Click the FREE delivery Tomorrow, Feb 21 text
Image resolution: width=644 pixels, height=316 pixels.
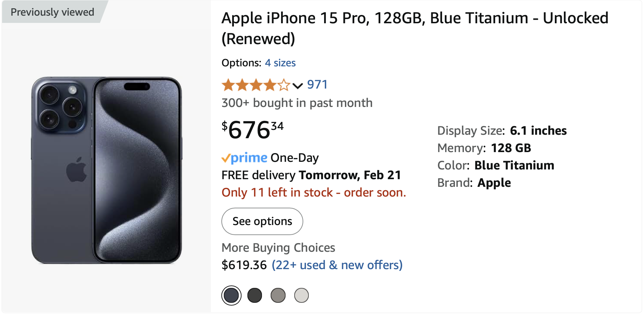point(311,175)
